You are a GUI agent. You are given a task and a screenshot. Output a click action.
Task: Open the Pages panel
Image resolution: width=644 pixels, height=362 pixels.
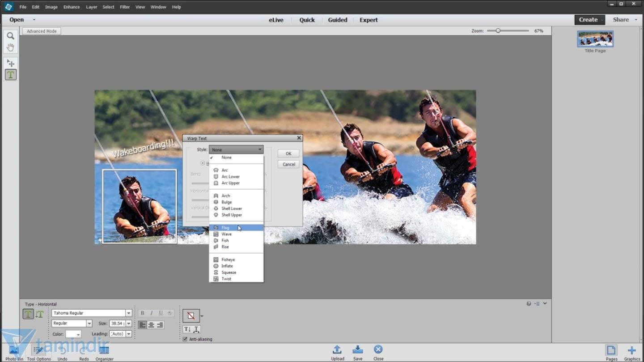tap(611, 350)
